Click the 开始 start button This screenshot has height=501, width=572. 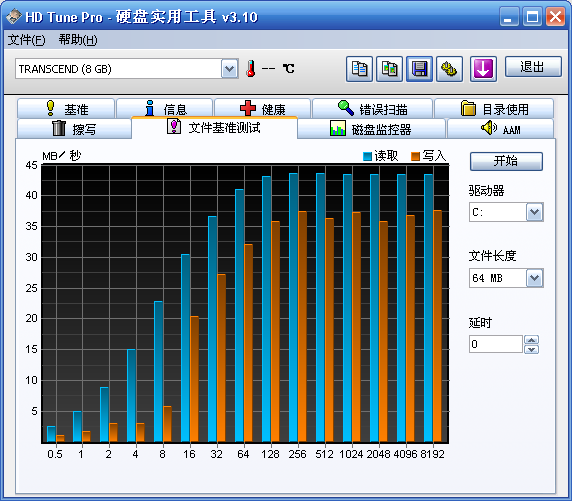(506, 161)
